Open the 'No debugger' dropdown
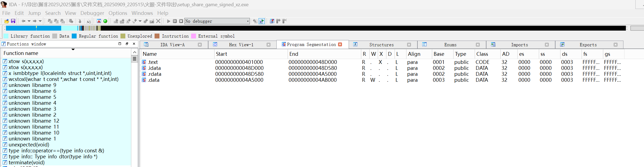This screenshot has height=167, width=644. (x=247, y=21)
